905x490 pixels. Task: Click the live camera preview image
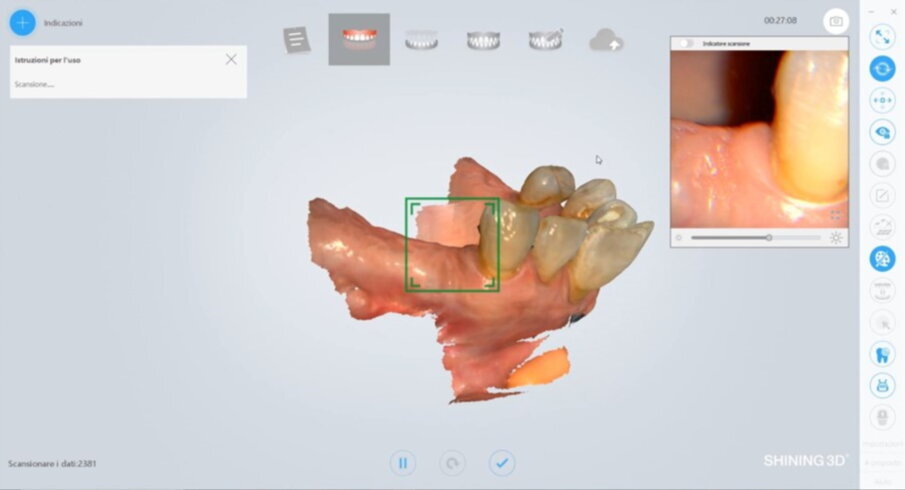(x=758, y=139)
